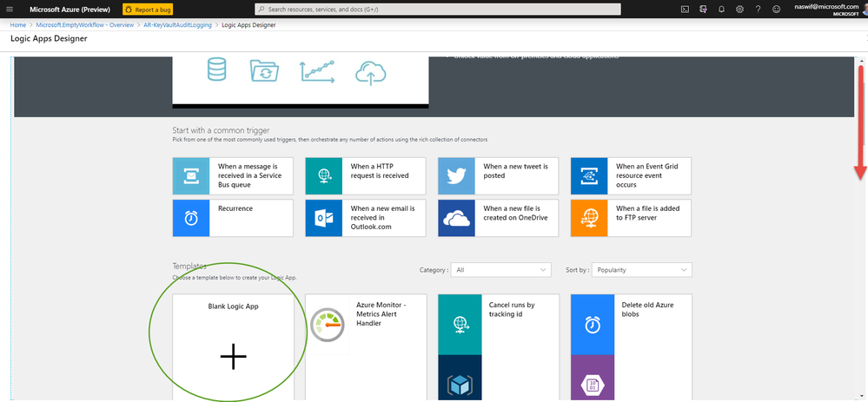This screenshot has height=402, width=868.
Task: Select Cancel runs by tracking id template
Action: [512, 309]
